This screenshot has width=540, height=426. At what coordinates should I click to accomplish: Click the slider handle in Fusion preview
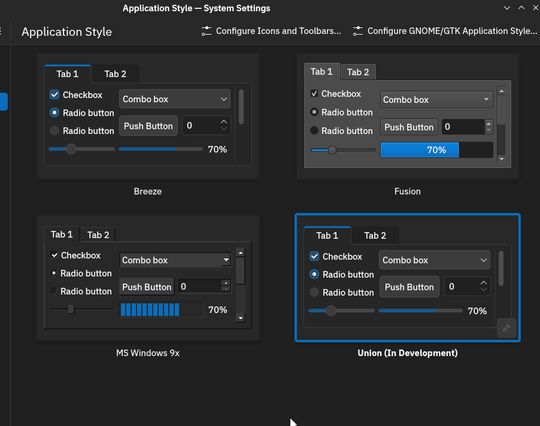coord(332,150)
